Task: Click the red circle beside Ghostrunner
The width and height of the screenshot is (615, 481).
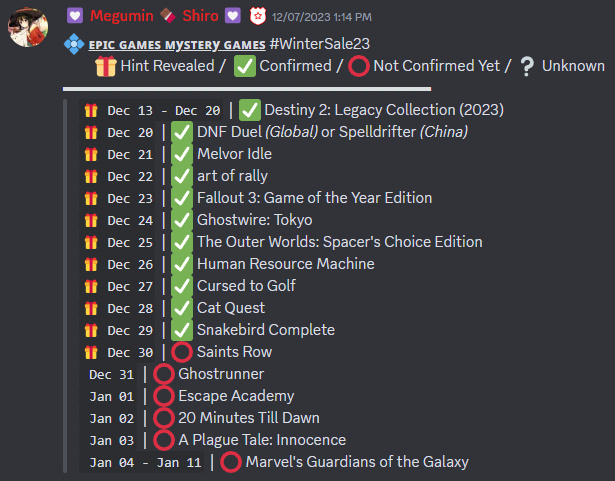Action: (x=164, y=374)
